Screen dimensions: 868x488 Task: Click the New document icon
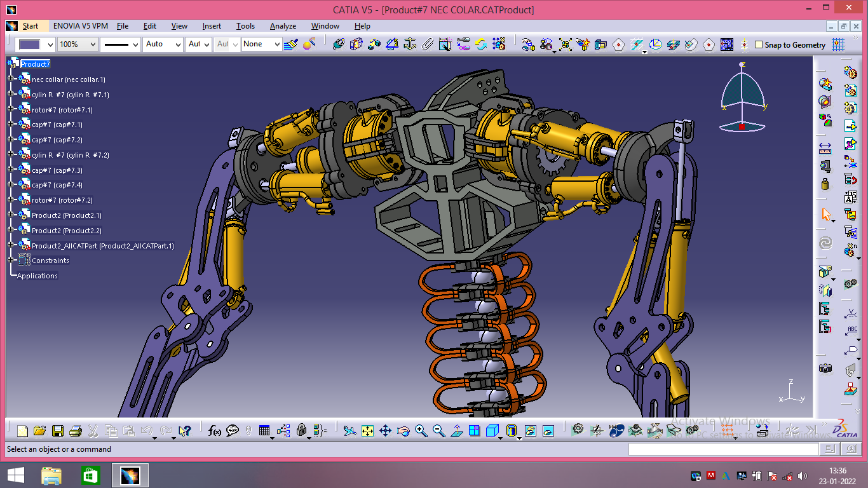click(x=22, y=431)
